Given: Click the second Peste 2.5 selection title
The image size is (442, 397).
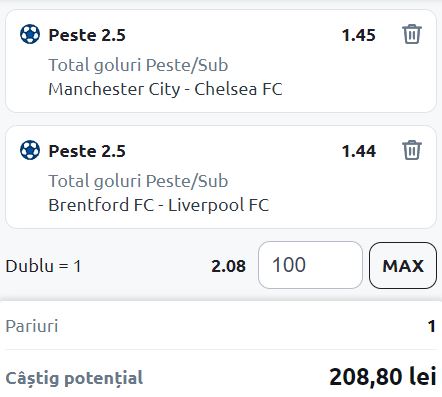Looking at the screenshot, I should click(87, 151).
